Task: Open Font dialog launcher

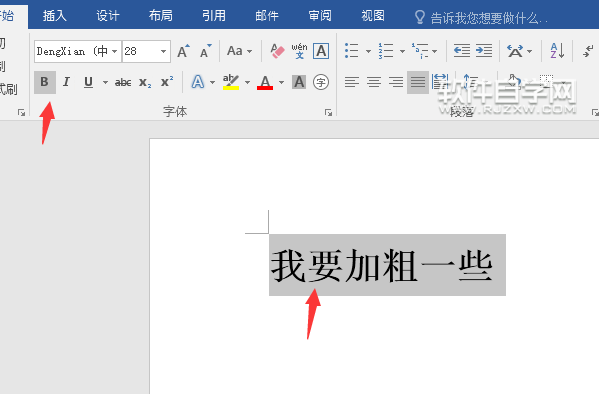Action: (x=328, y=112)
